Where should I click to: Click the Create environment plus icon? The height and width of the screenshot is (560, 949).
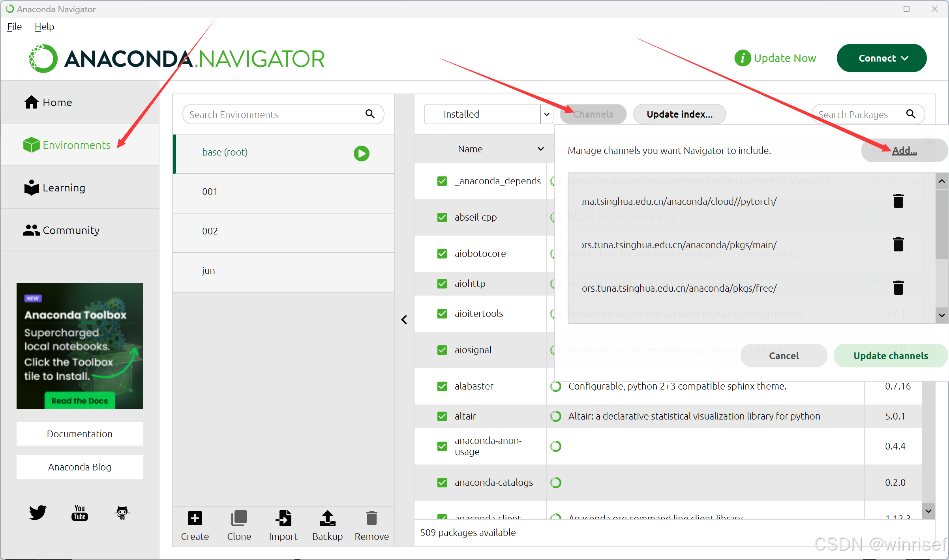[x=195, y=518]
